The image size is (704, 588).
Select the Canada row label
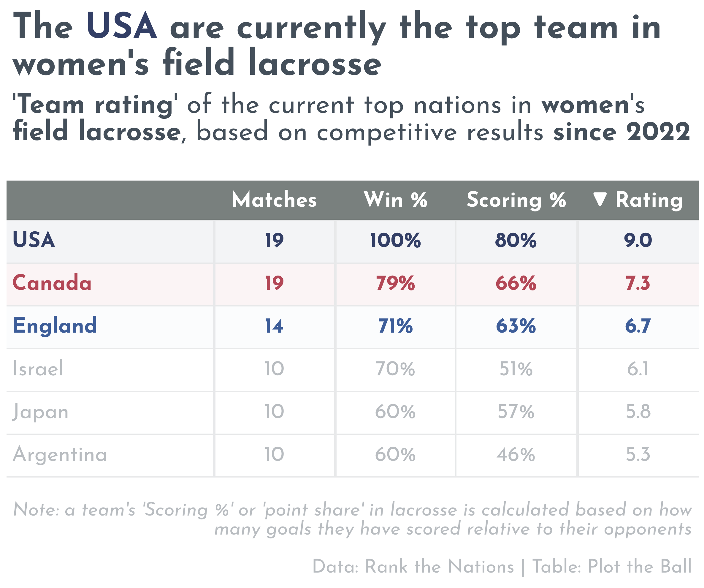(52, 283)
